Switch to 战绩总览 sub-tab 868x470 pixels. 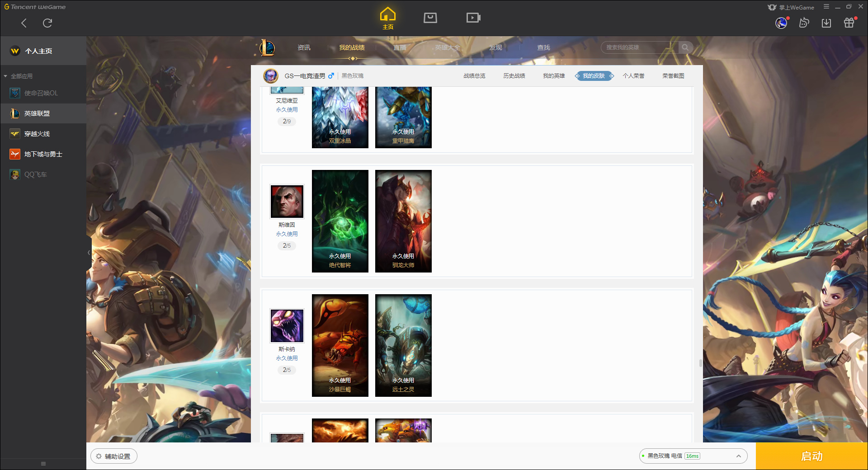click(474, 76)
